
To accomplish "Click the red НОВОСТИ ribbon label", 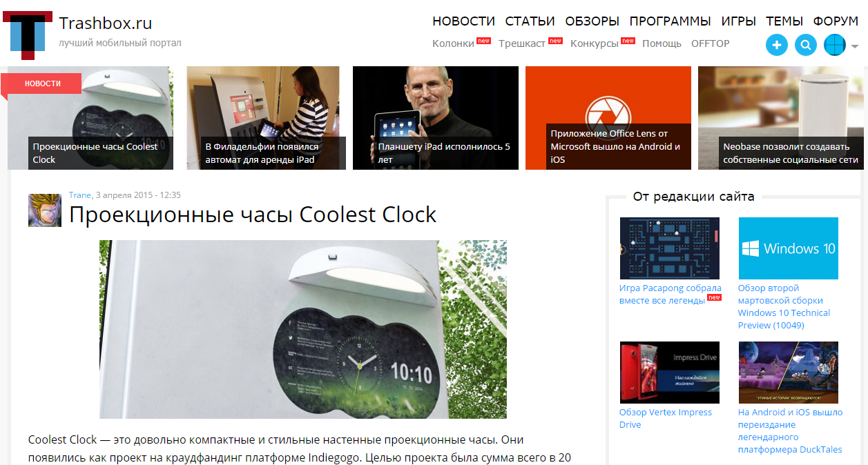I will [43, 83].
